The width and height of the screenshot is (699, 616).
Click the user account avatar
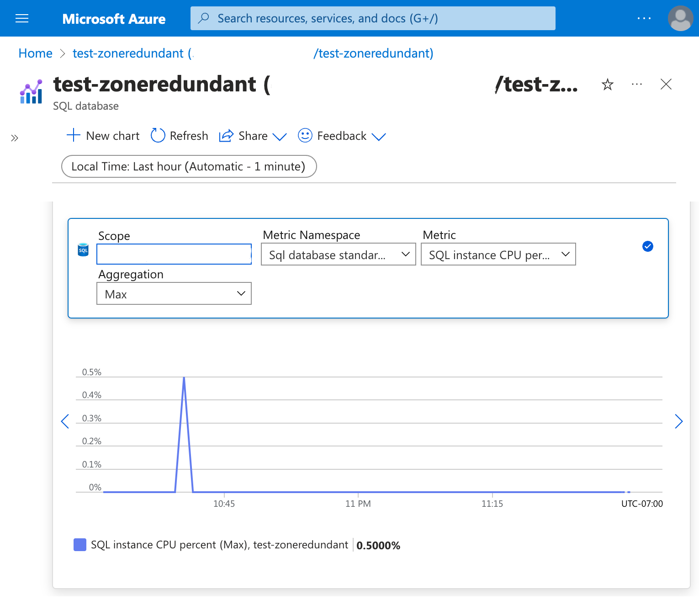point(680,18)
